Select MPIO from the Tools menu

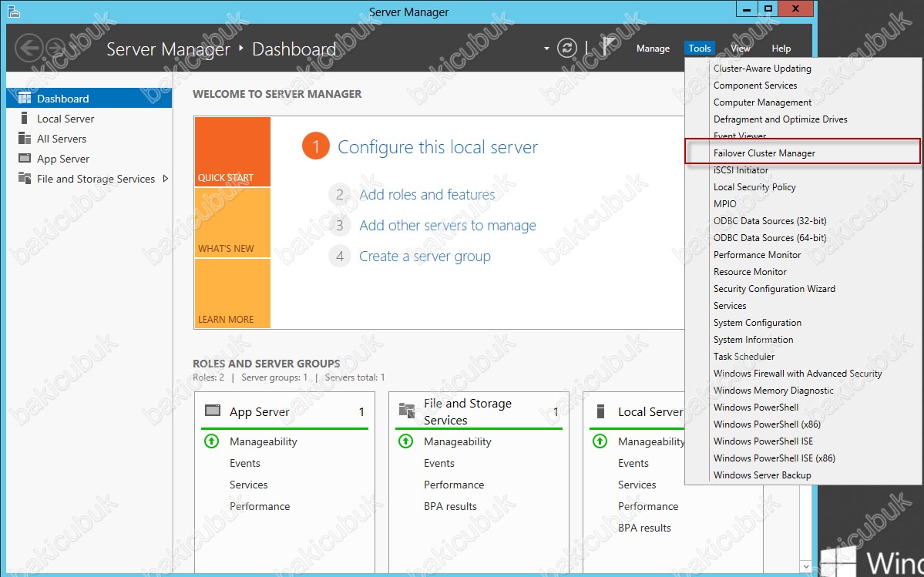[x=725, y=203]
